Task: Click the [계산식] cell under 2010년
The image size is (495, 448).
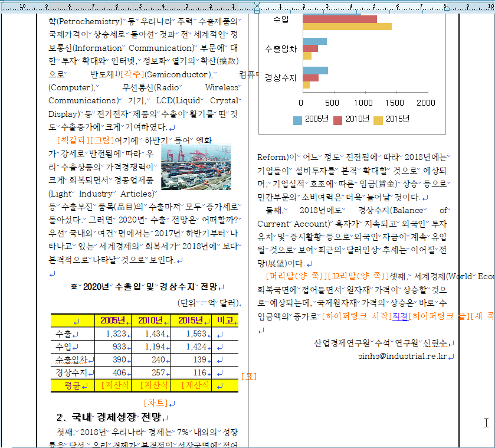Action: (x=150, y=385)
